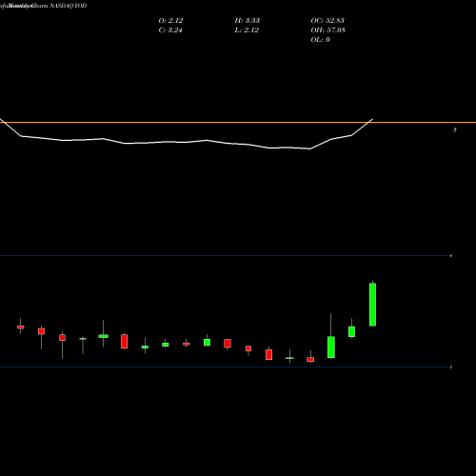Click the orange horizontal level line
476x476 pixels.
click(x=238, y=122)
